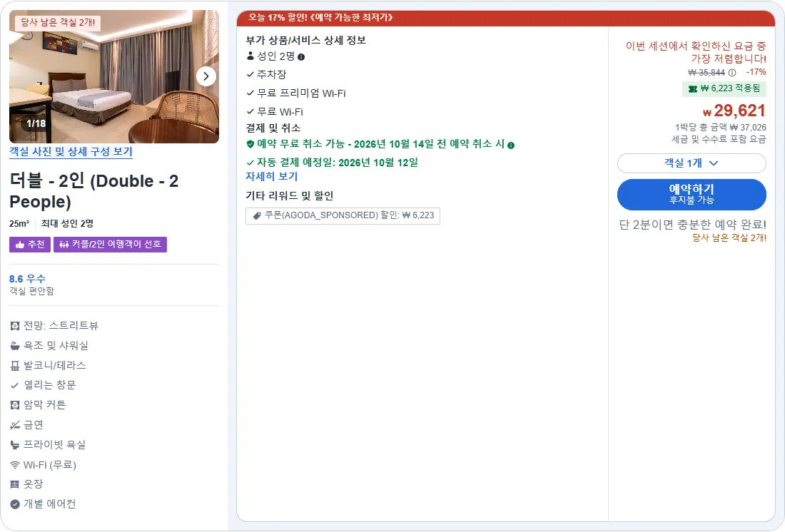This screenshot has height=532, width=785.
Task: Select the 개별 에어컨 check-circle icon
Action: (x=15, y=504)
